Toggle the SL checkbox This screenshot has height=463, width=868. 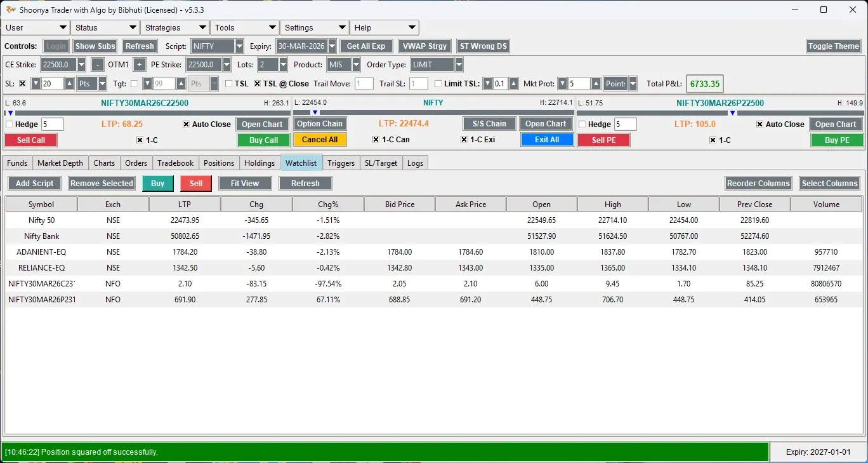23,84
